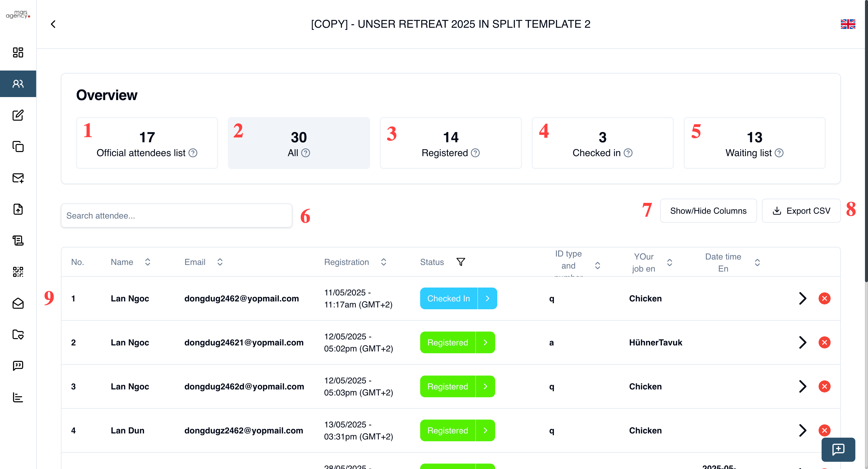Click the QR code icon in sidebar

[x=18, y=272]
